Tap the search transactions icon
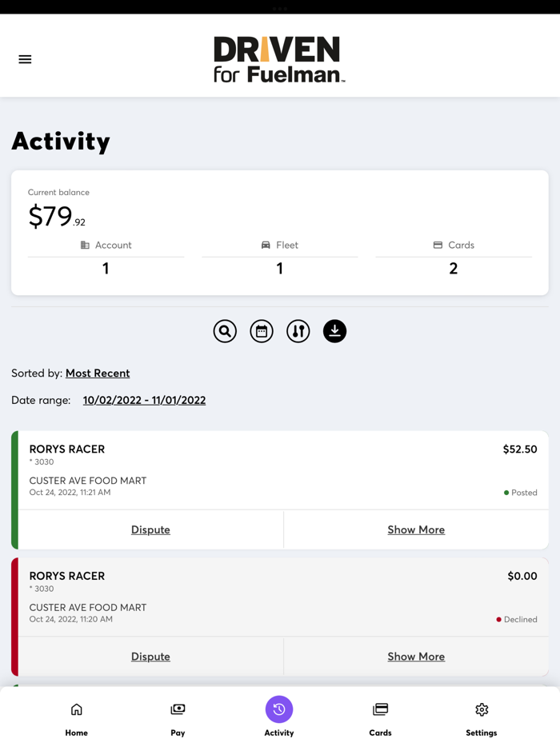Screen dimensions: 560x747 (225, 331)
